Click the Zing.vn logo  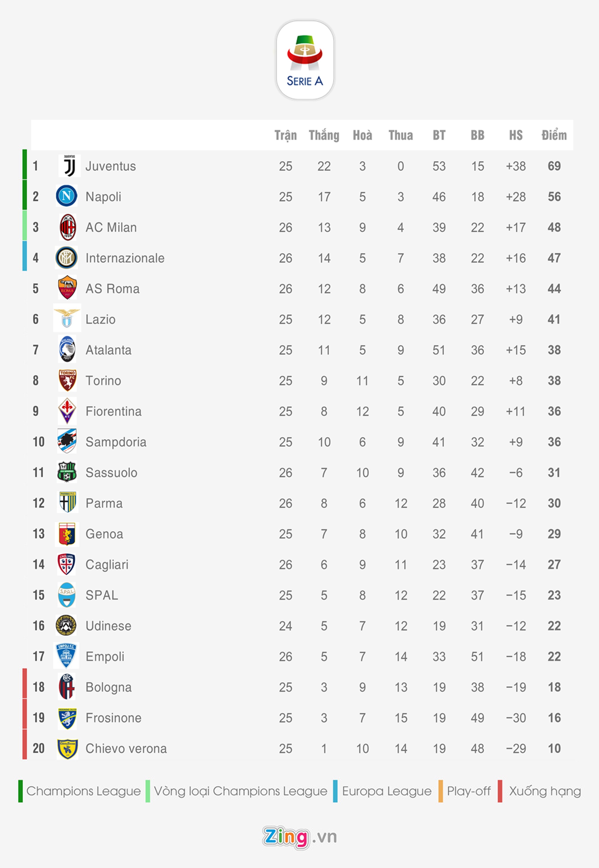tap(299, 837)
